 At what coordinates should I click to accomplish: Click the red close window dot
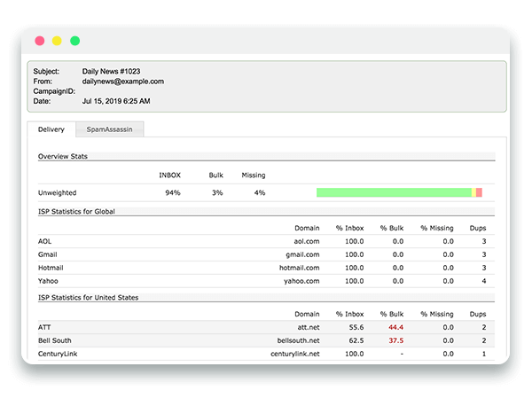click(39, 41)
